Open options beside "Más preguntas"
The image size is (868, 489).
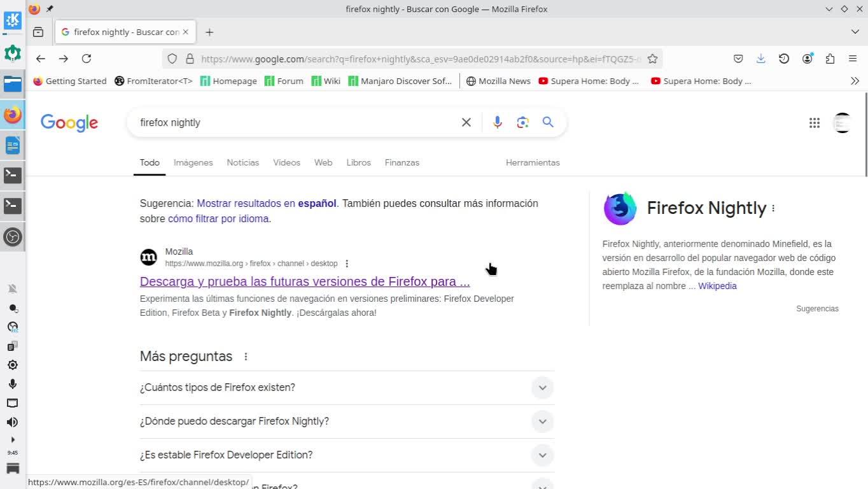[x=246, y=357]
